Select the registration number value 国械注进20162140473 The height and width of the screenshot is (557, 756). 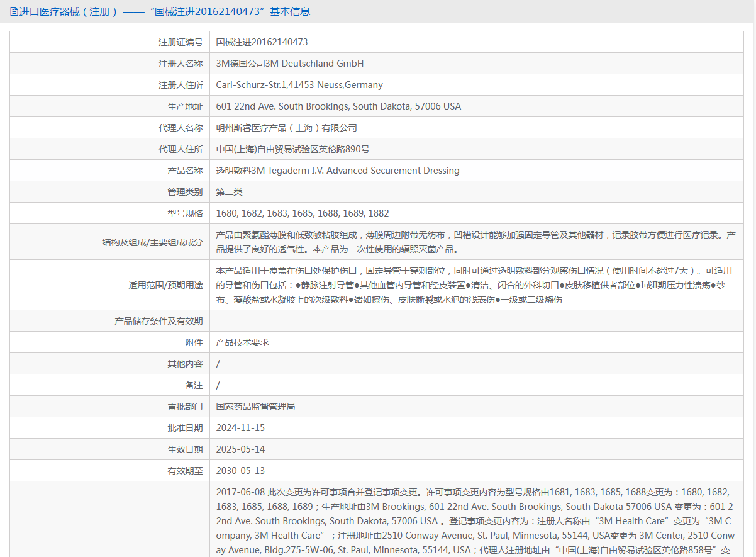coord(262,42)
